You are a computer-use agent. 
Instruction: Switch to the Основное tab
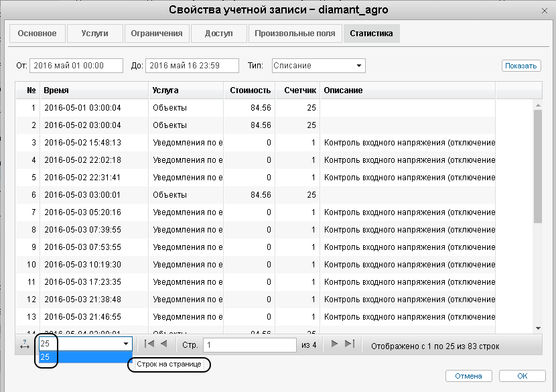tap(38, 34)
